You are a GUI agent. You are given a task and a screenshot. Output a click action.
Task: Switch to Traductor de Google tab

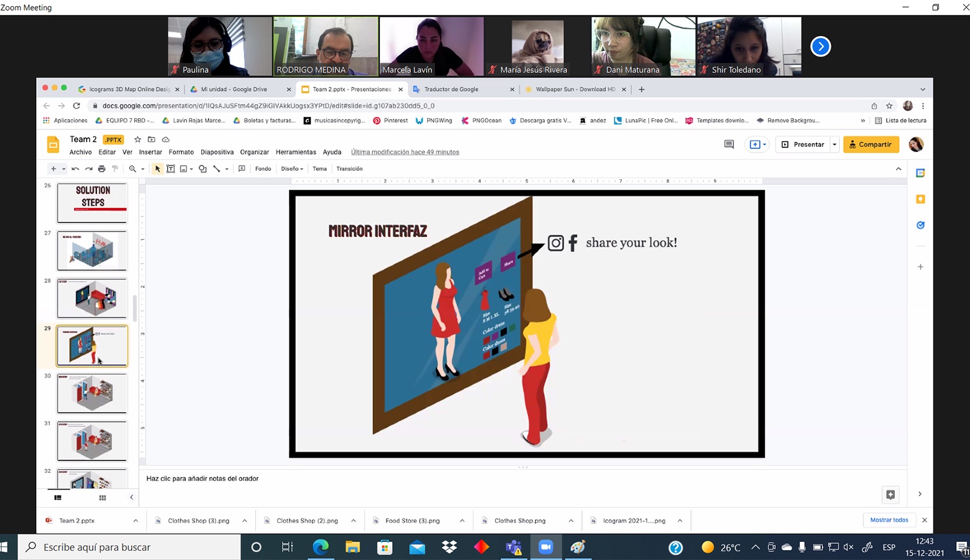451,89
